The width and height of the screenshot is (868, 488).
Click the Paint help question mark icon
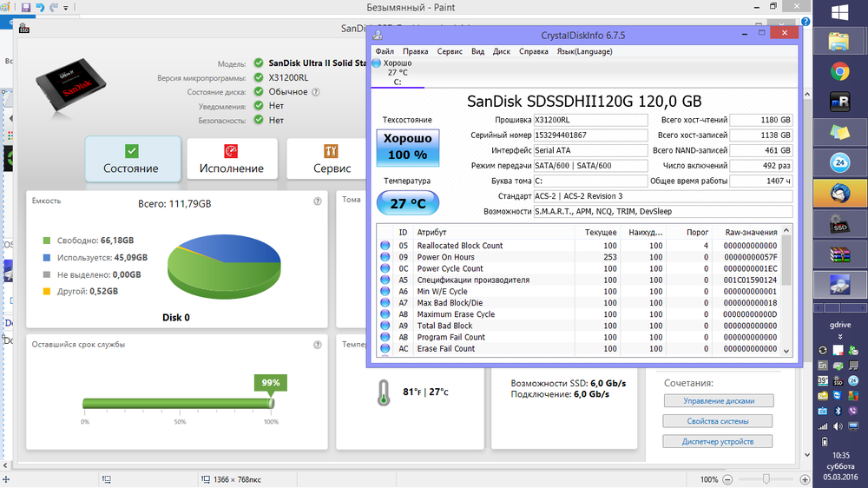(x=806, y=22)
